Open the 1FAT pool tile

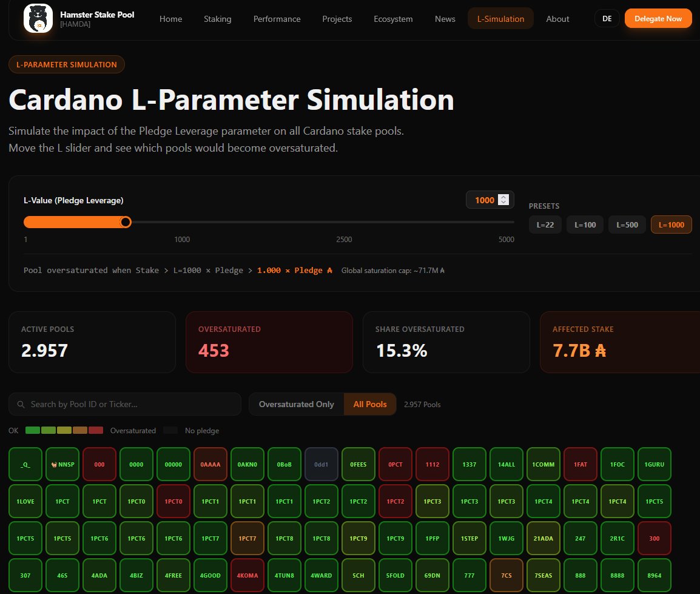[581, 464]
